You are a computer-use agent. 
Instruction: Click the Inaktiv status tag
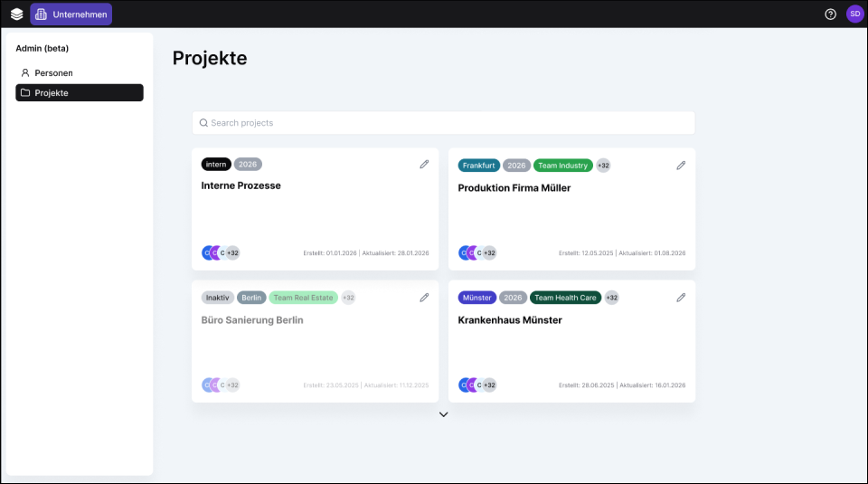[x=217, y=298]
